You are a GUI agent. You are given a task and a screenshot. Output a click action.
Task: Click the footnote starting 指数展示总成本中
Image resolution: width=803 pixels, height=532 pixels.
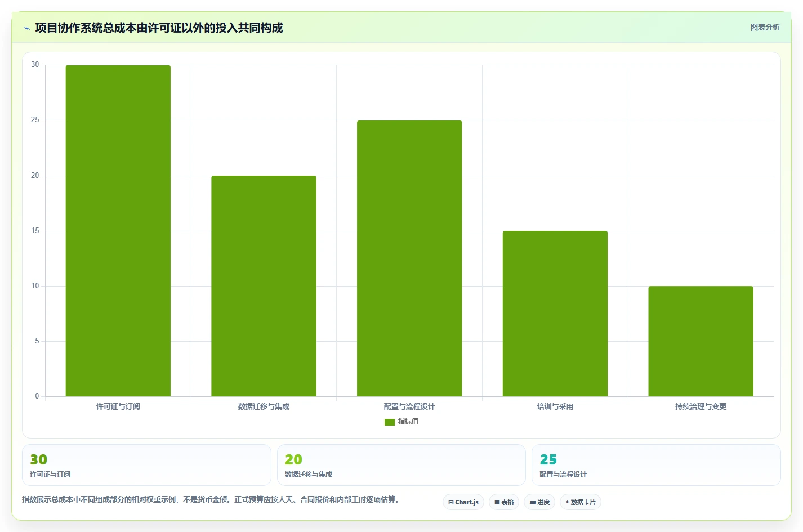point(212,499)
